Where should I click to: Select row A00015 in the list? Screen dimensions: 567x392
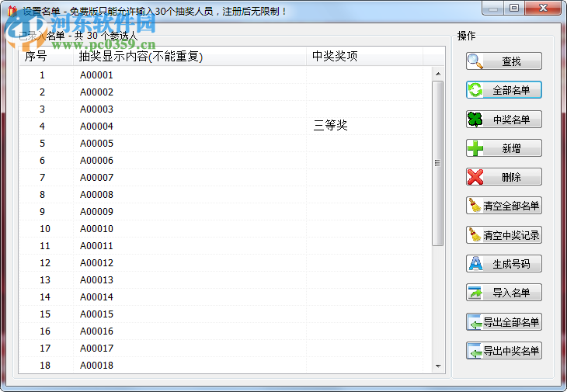221,314
